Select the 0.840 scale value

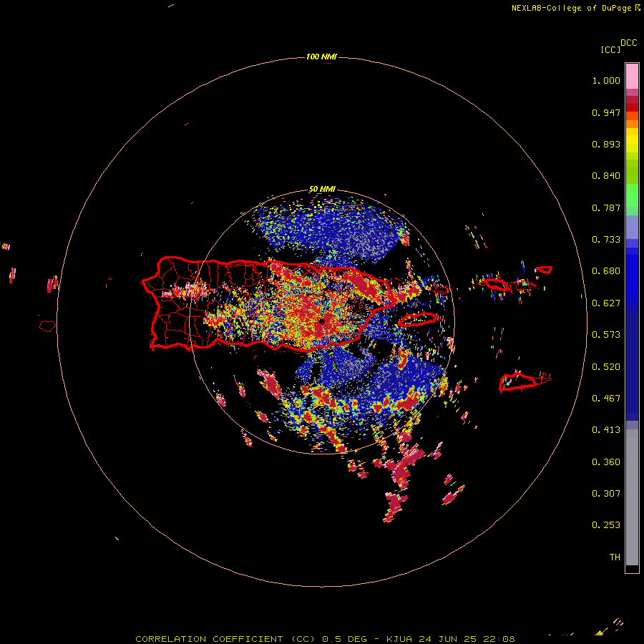tap(606, 176)
